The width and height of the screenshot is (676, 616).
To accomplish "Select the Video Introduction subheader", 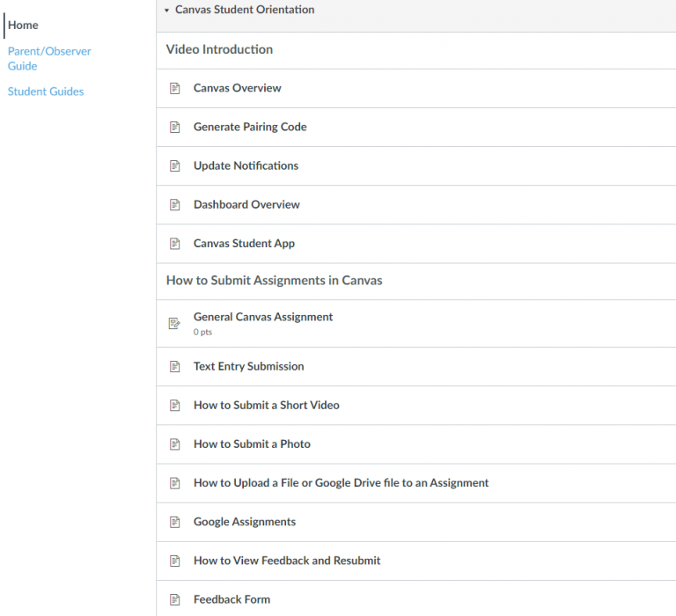I will pos(219,50).
